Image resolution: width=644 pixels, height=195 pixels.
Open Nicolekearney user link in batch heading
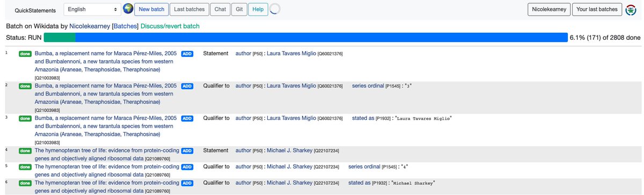[x=90, y=26]
